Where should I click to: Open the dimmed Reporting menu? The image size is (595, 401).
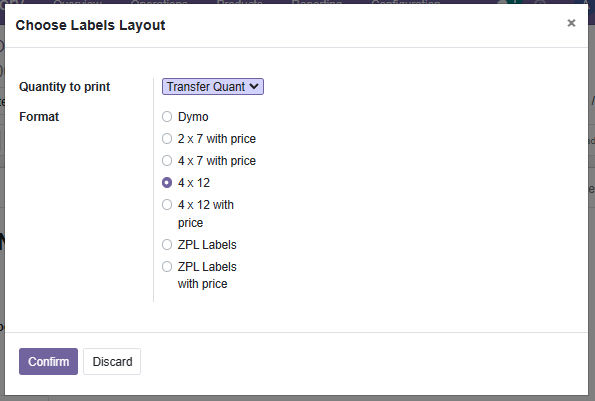click(x=317, y=2)
